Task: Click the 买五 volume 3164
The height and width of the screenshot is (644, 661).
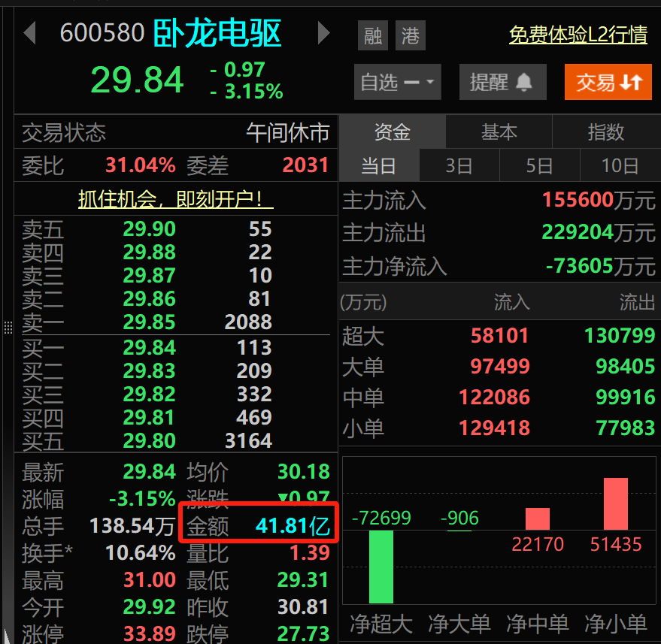Action: (248, 441)
